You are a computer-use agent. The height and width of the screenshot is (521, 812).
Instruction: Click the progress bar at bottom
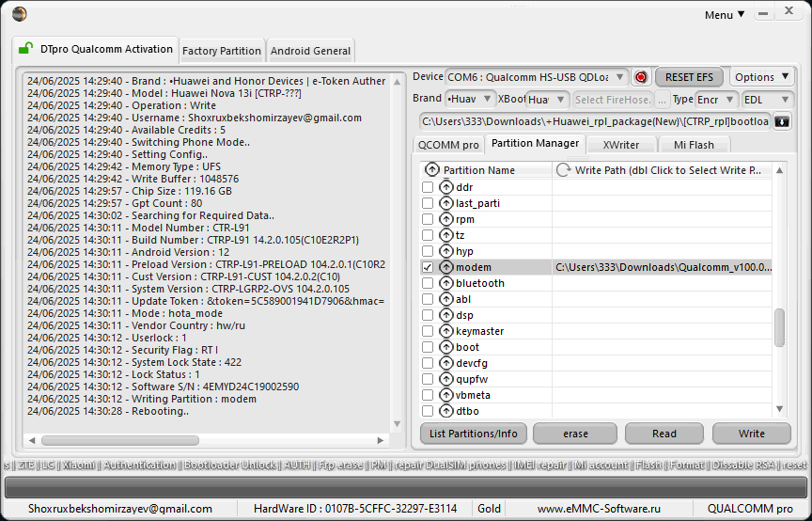pos(405,487)
